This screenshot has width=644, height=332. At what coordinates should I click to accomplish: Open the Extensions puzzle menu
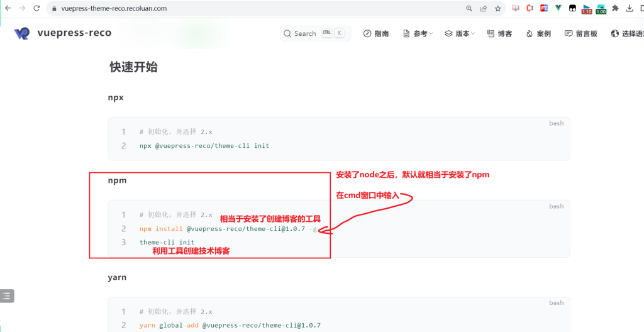(615, 8)
